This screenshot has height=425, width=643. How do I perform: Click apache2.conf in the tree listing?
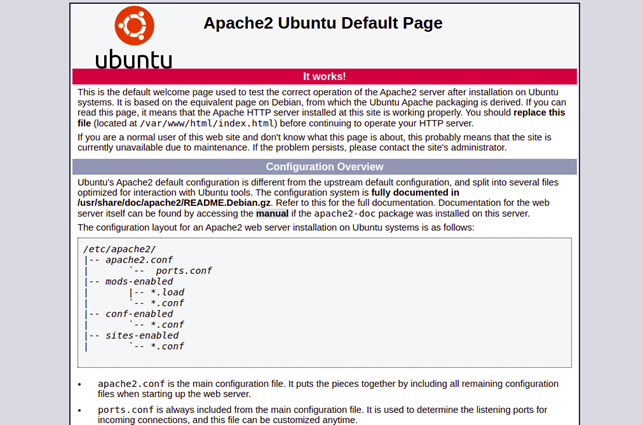139,260
